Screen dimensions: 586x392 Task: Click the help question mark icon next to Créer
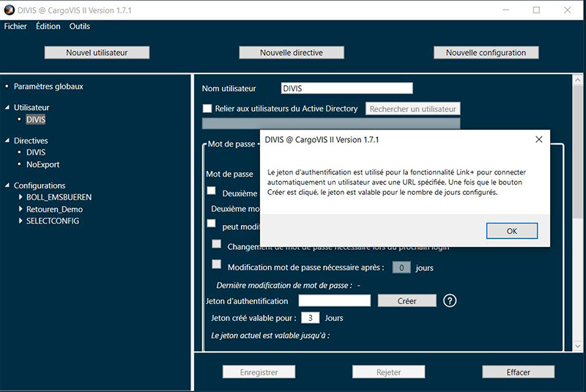point(450,300)
